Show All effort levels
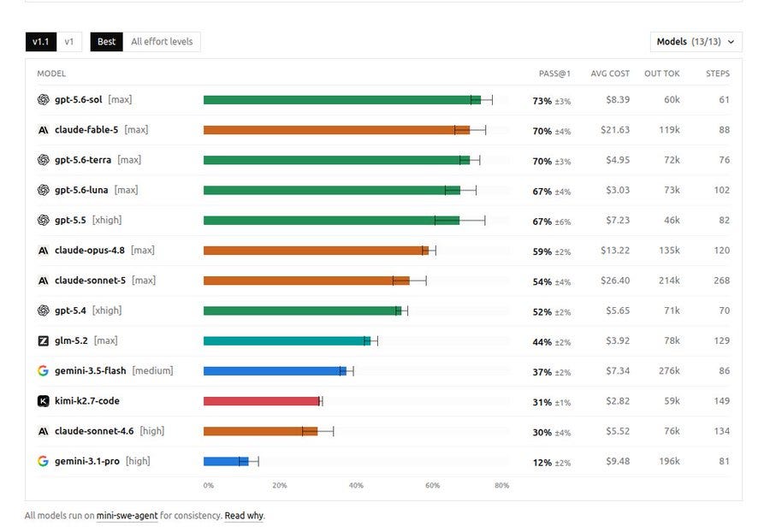The width and height of the screenshot is (770, 532). tap(162, 42)
